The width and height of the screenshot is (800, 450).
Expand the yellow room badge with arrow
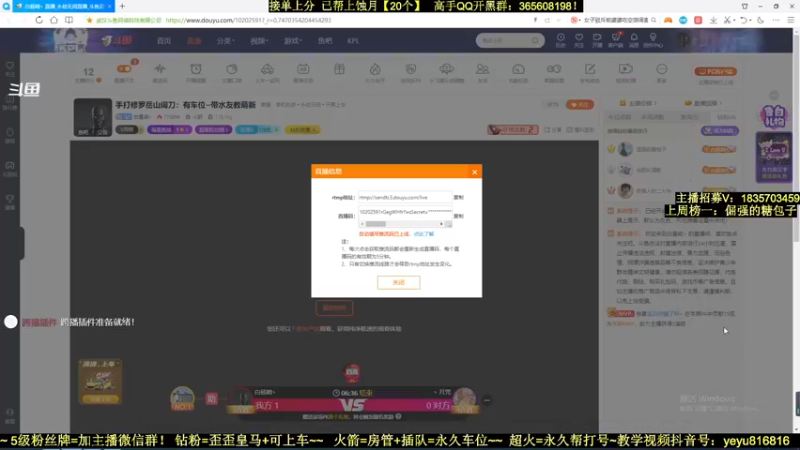[303, 130]
